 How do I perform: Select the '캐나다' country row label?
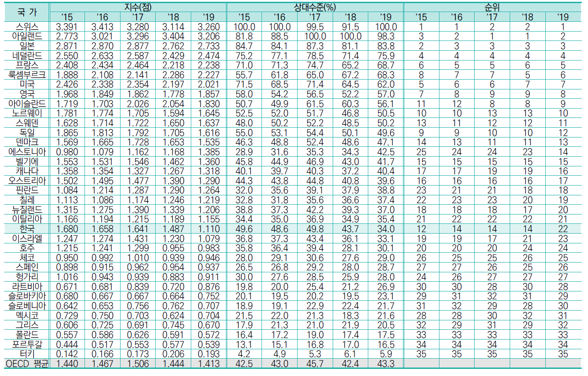coord(27,171)
